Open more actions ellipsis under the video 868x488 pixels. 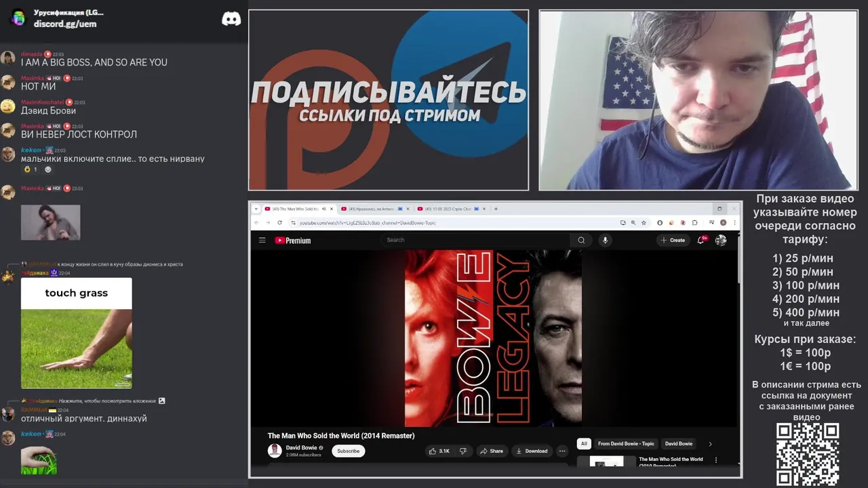tap(561, 451)
